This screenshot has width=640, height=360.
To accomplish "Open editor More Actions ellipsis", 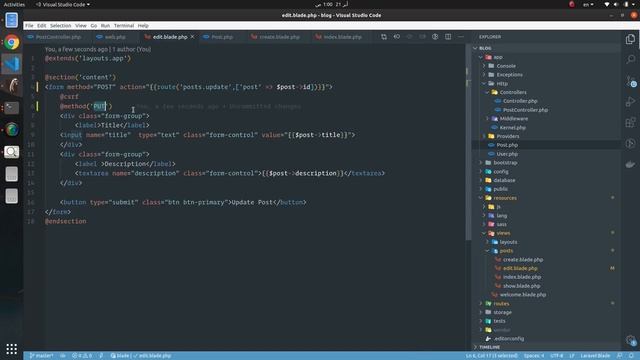I will point(461,37).
